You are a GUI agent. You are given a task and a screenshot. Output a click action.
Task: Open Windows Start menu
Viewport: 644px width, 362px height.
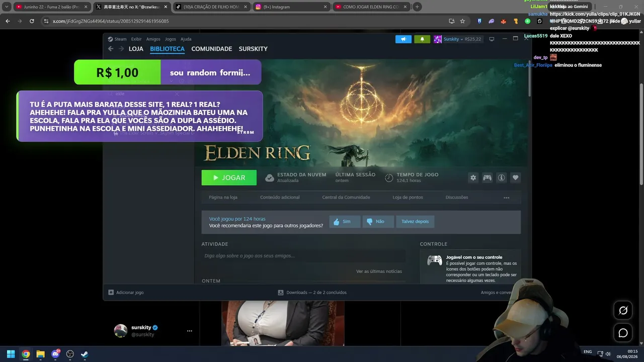pyautogui.click(x=11, y=354)
